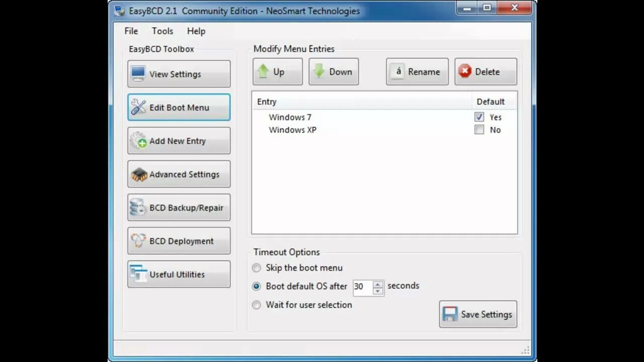Click the timeout seconds input field
The width and height of the screenshot is (644, 362).
point(363,287)
